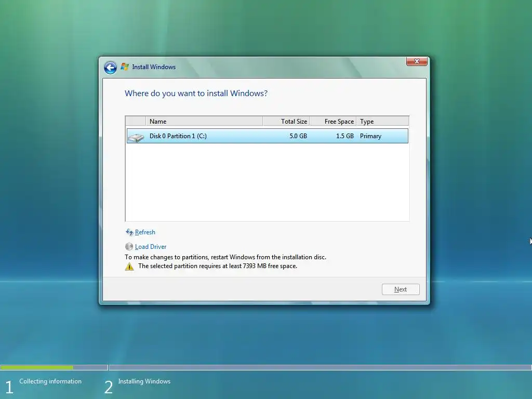Sort partitions by Type column header

[x=382, y=121]
